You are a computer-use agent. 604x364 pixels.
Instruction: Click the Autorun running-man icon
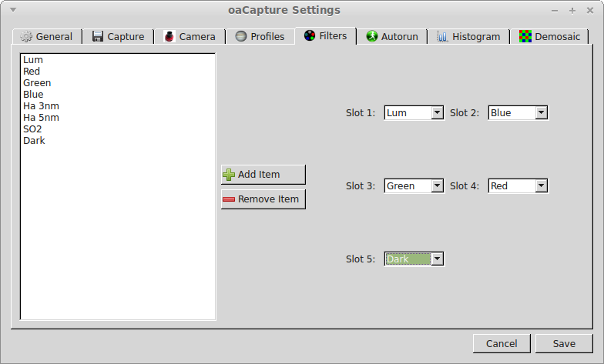pos(372,37)
